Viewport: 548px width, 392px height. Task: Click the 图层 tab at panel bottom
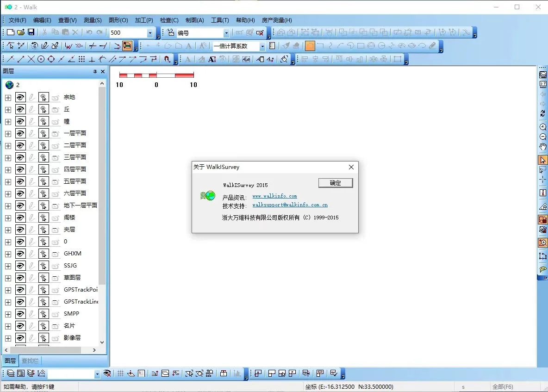coord(10,361)
